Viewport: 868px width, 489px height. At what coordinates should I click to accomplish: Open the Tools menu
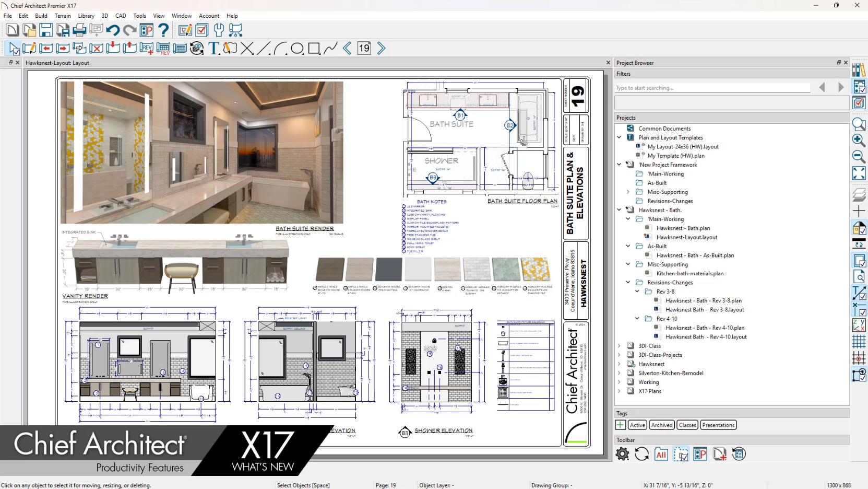pyautogui.click(x=139, y=16)
